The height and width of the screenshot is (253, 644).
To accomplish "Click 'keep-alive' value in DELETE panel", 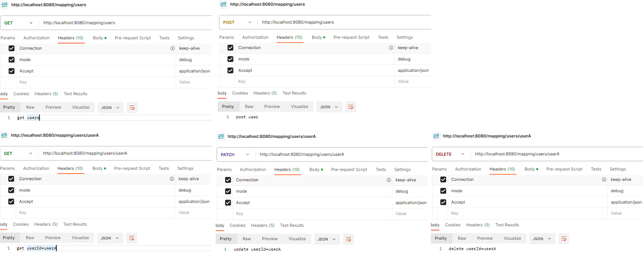I will point(621,180).
